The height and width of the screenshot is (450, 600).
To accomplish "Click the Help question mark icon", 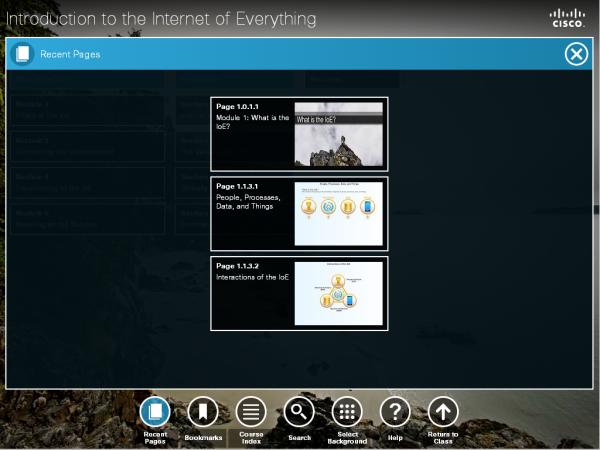I will tap(395, 412).
